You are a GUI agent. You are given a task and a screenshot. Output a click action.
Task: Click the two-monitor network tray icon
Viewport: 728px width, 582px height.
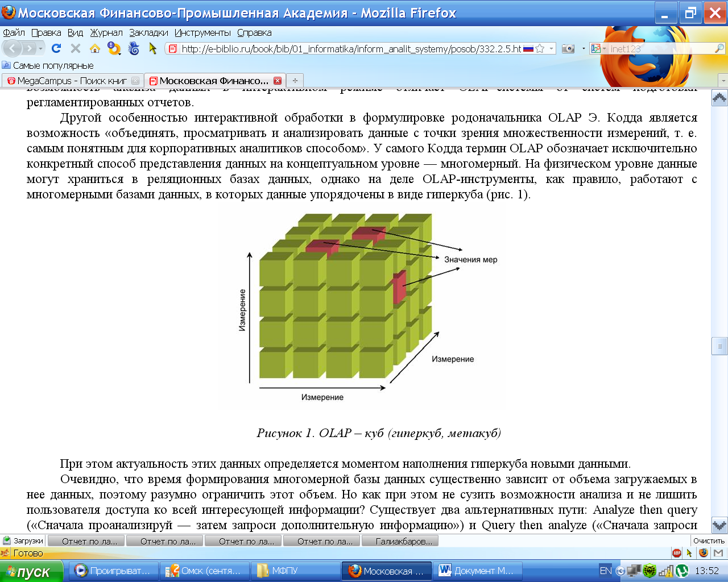(x=634, y=571)
